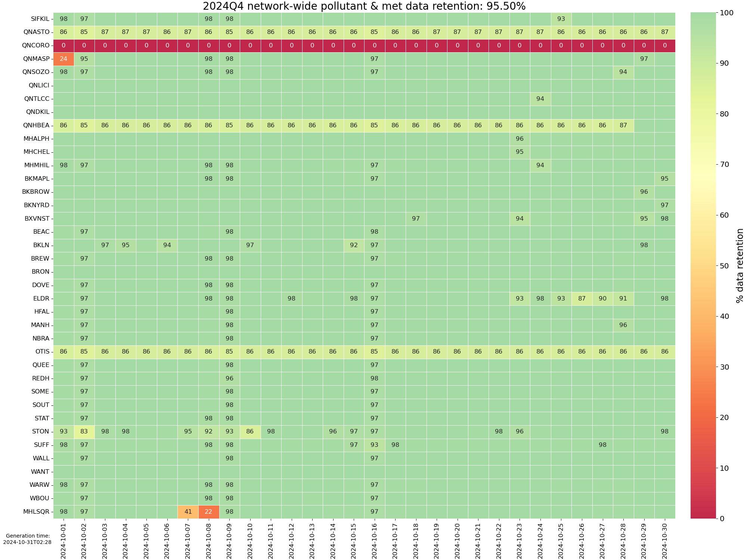Click the BKMAPL cell showing 95

664,178
